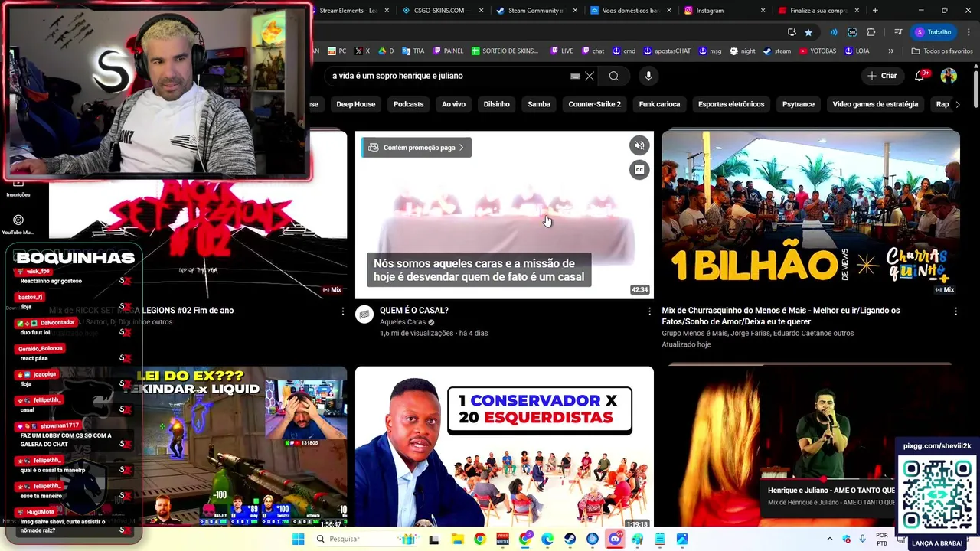Open a new browser tab
This screenshot has height=551, width=980.
(875, 11)
